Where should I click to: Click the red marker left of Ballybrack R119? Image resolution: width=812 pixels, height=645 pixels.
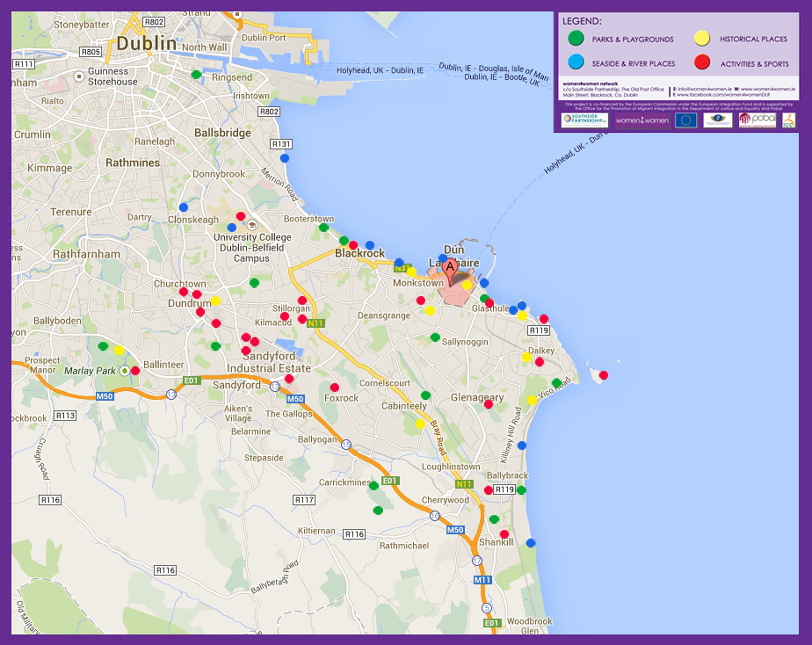(488, 490)
